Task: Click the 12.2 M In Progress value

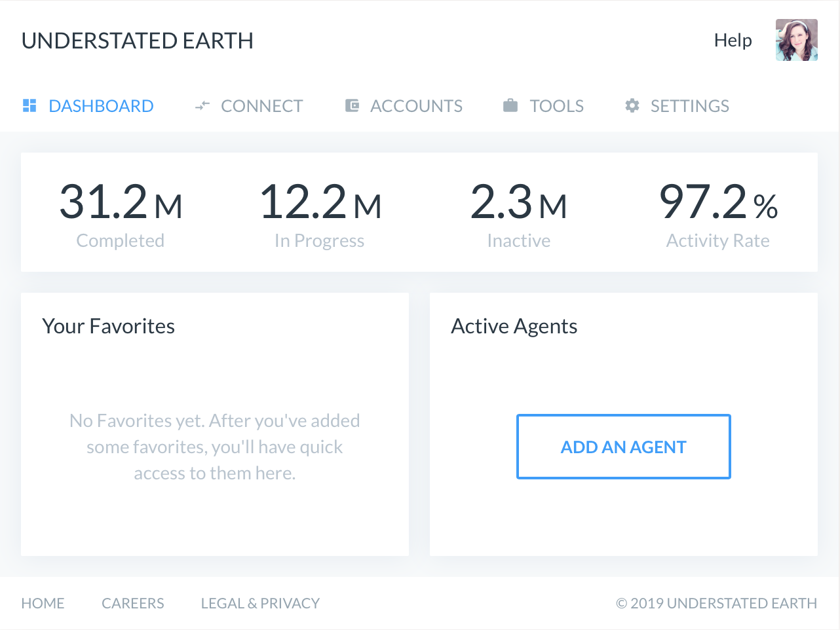Action: tap(320, 202)
